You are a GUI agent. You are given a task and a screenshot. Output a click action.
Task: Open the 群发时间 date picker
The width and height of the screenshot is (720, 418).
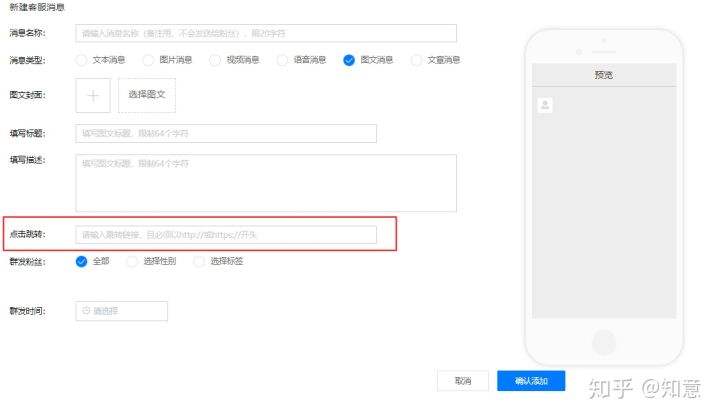(122, 311)
